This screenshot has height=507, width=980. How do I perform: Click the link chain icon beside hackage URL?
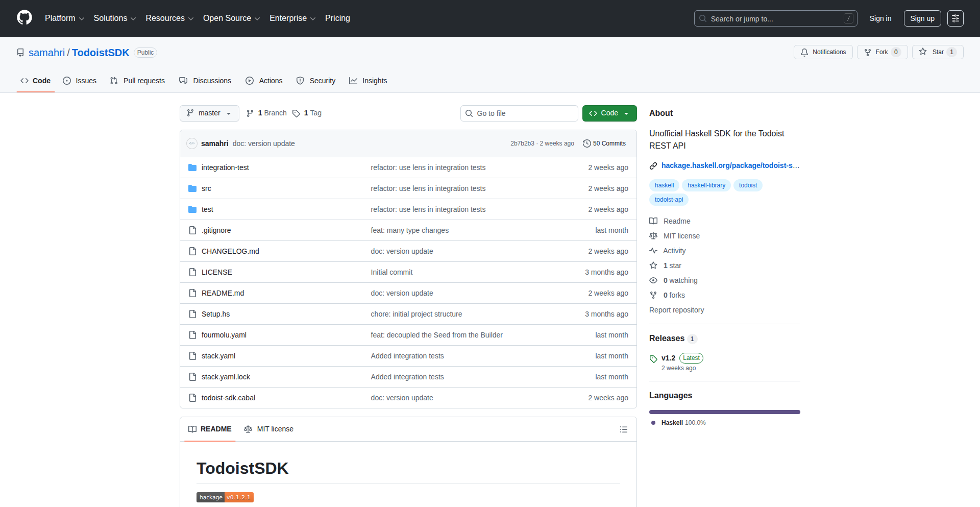coord(653,165)
